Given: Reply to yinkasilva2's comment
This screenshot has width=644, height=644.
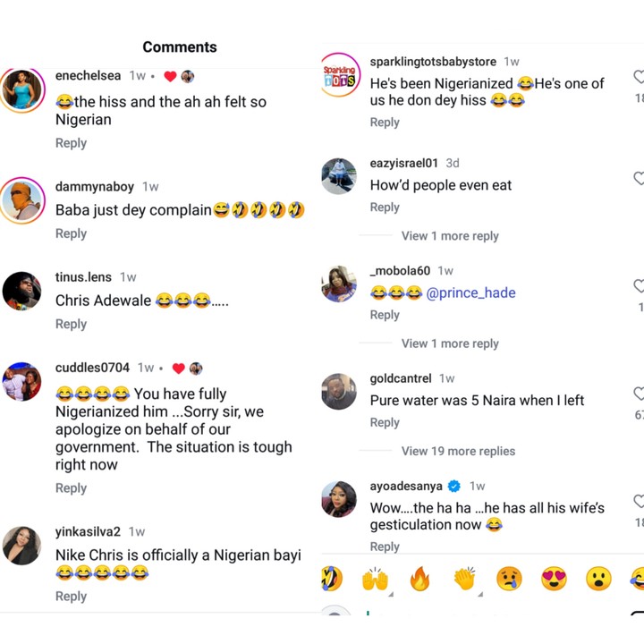Looking at the screenshot, I should pos(71,596).
